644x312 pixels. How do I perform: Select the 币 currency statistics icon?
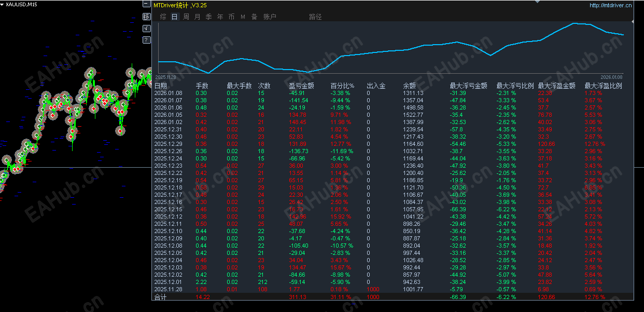(231, 16)
